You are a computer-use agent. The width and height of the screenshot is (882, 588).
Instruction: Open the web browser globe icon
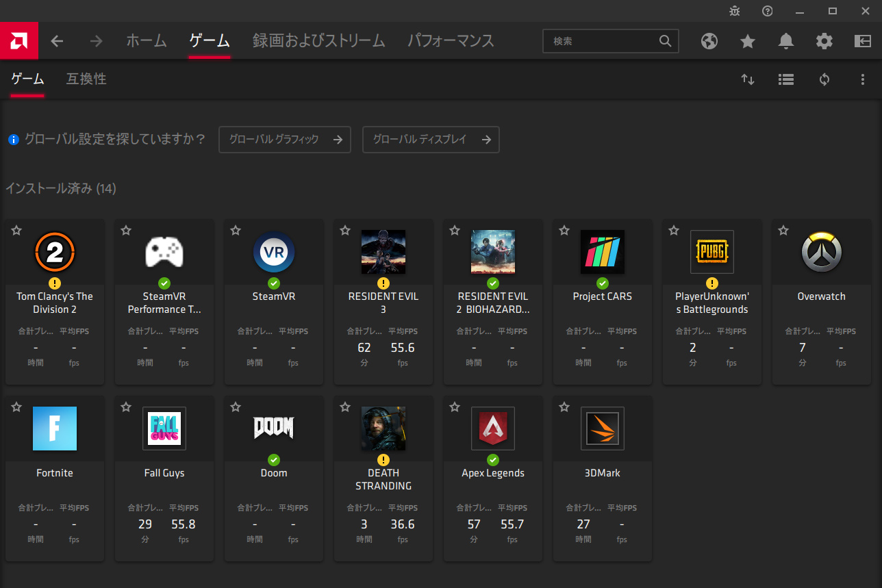[709, 41]
